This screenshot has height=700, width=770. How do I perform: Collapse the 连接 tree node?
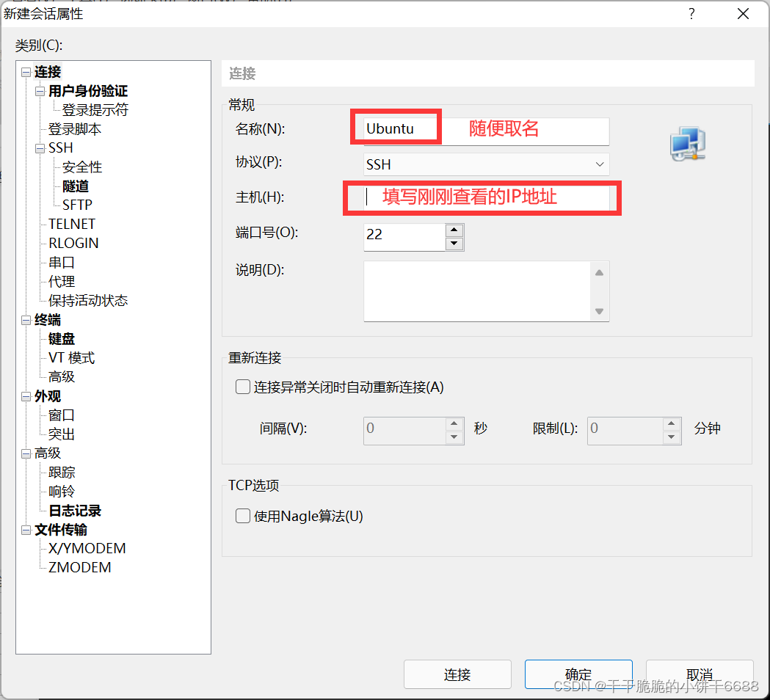[26, 72]
